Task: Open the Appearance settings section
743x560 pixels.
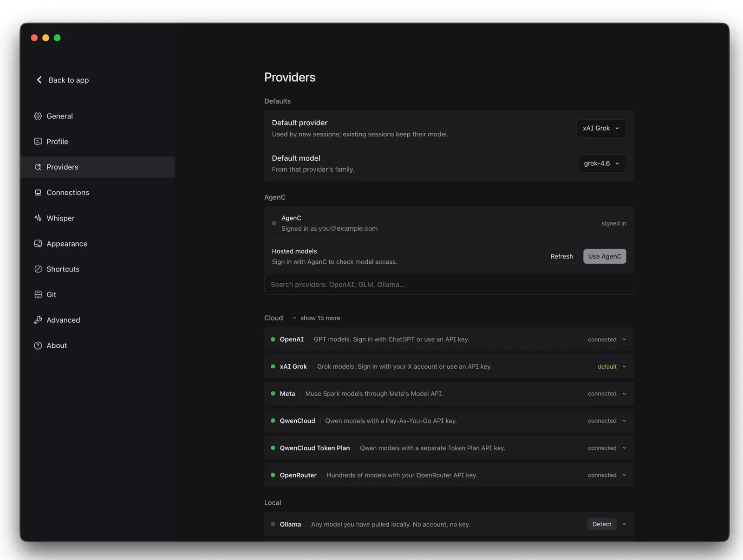Action: coord(98,244)
